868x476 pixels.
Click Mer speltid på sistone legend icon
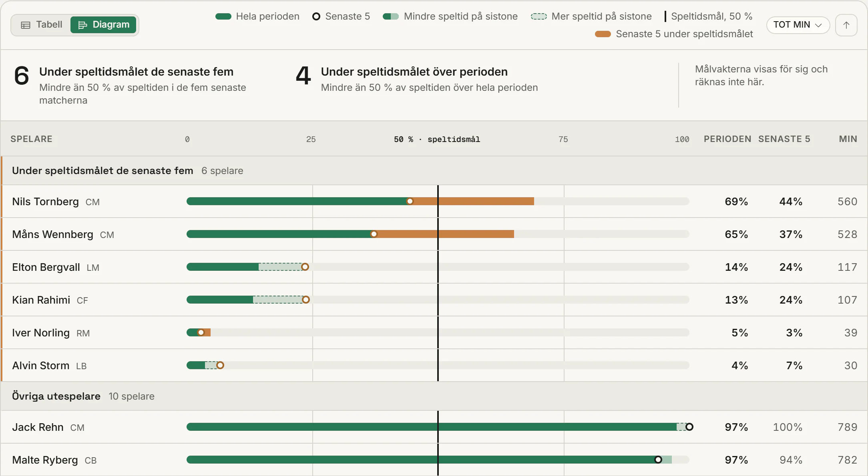pos(538,16)
